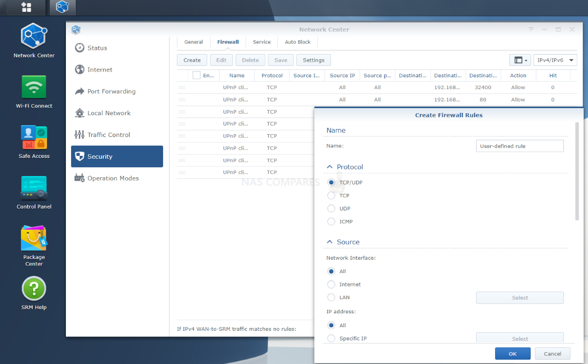Click the Settings button
The width and height of the screenshot is (588, 364).
point(313,60)
